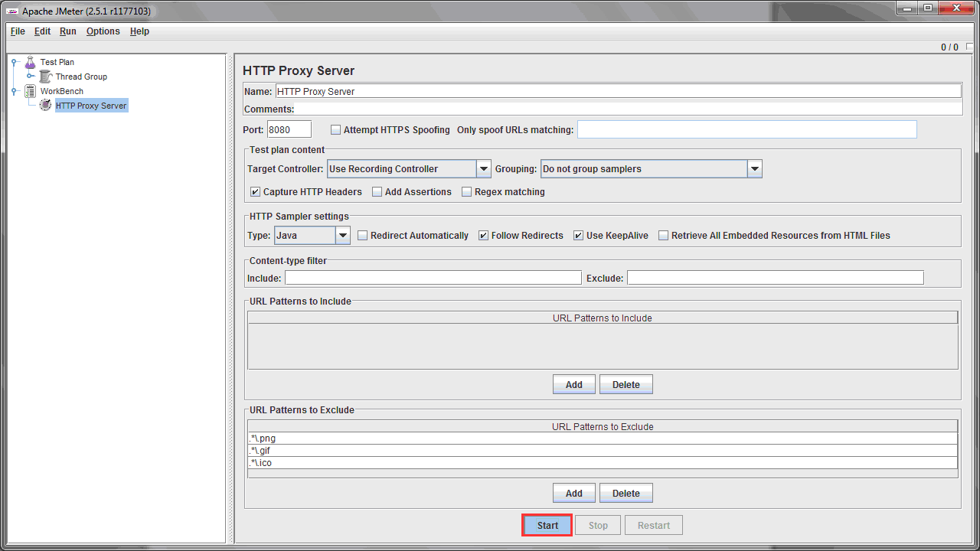The image size is (980, 551).
Task: Click the WorkBench clipboard icon
Action: pos(30,91)
